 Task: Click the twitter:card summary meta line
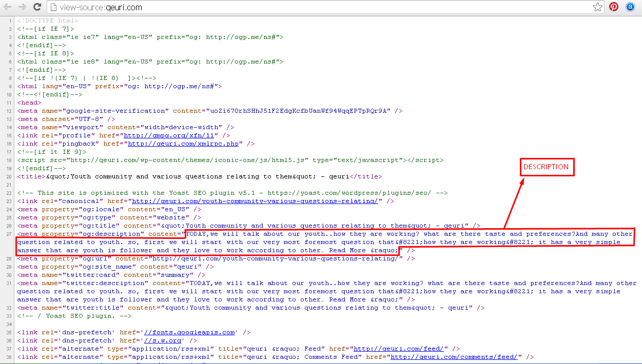111,275
